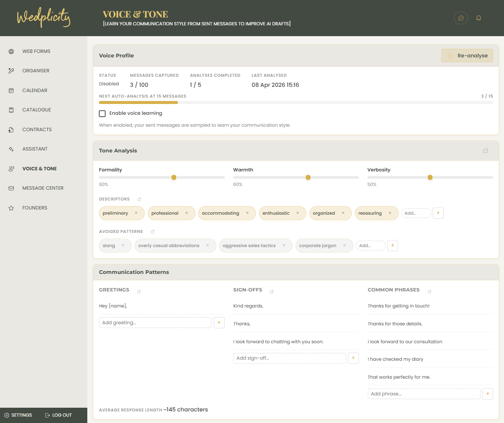Focus the Add greeting field
The image size is (504, 423).
coord(155,323)
